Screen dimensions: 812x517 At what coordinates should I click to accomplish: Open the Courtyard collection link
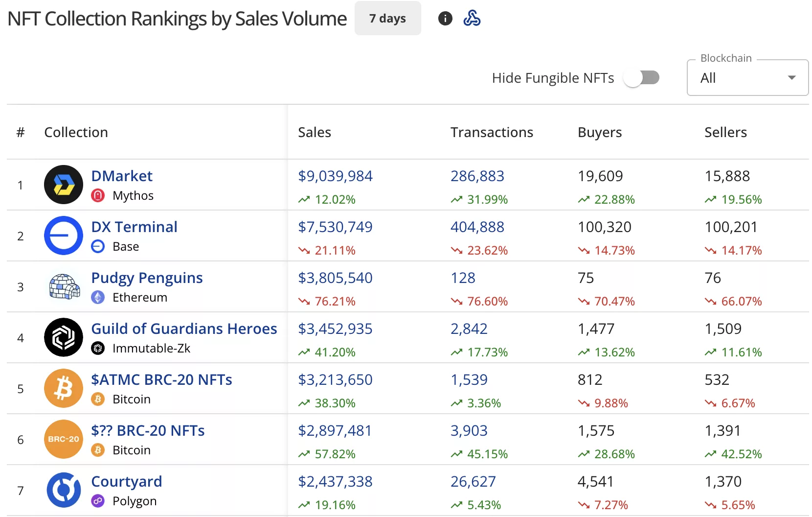tap(126, 481)
